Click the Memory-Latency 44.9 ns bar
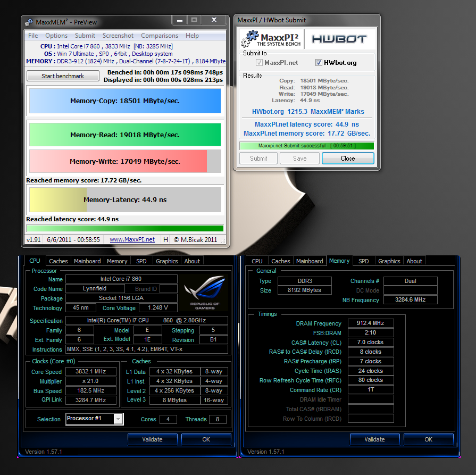 (x=125, y=199)
